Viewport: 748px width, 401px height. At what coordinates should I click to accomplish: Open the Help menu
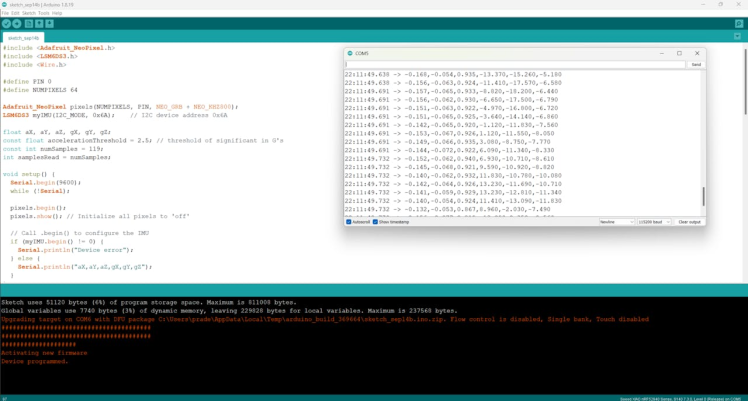click(x=57, y=13)
